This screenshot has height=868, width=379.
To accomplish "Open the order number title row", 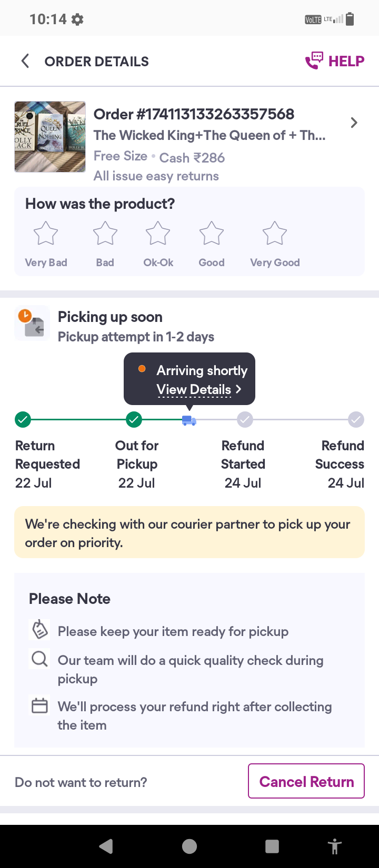I will 194,114.
